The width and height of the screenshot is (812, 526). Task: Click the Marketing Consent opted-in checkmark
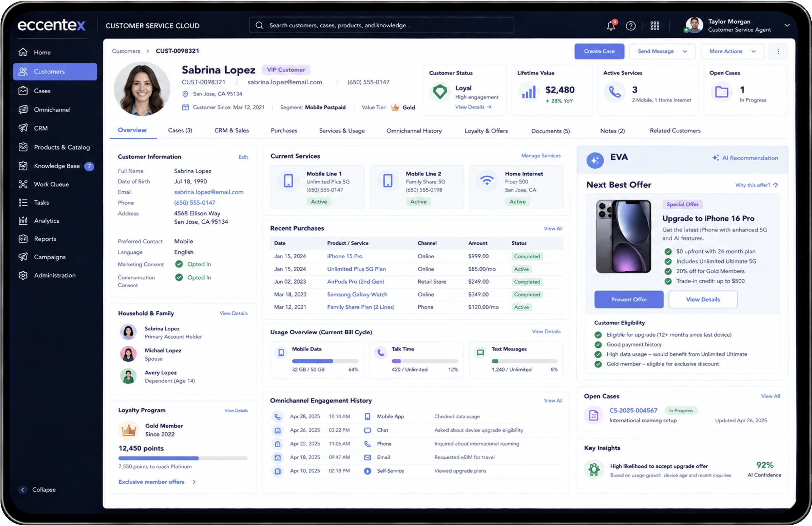[x=179, y=264]
